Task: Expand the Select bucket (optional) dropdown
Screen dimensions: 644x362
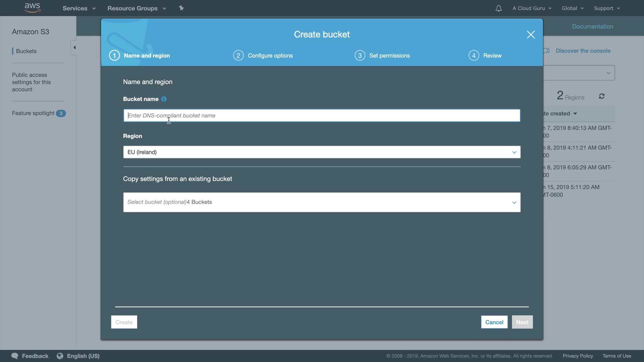Action: pyautogui.click(x=321, y=202)
